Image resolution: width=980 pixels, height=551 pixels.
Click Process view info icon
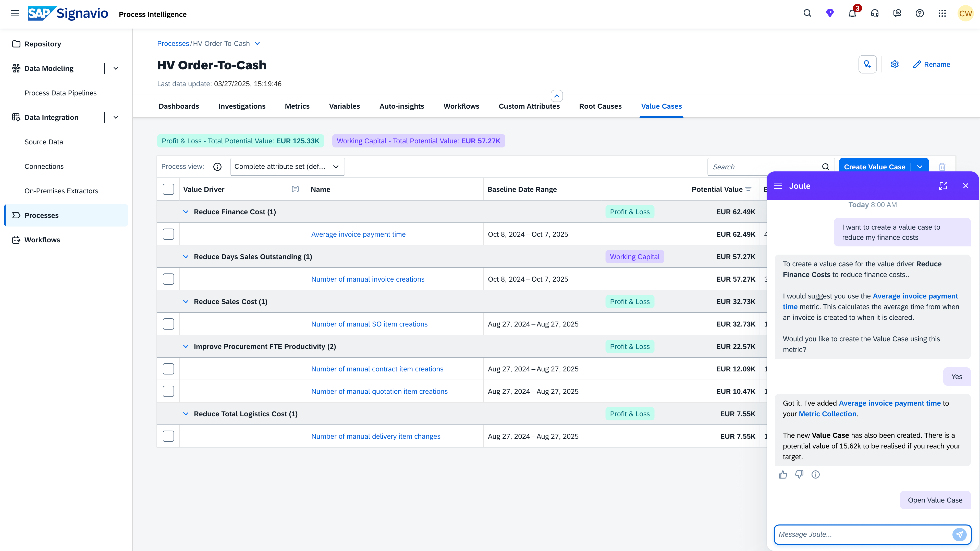[x=217, y=167]
